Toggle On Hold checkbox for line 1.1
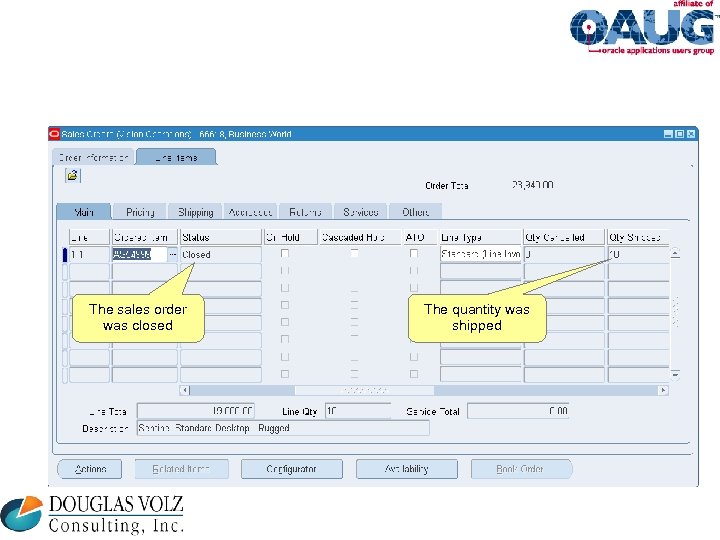720x540 pixels. pyautogui.click(x=285, y=253)
